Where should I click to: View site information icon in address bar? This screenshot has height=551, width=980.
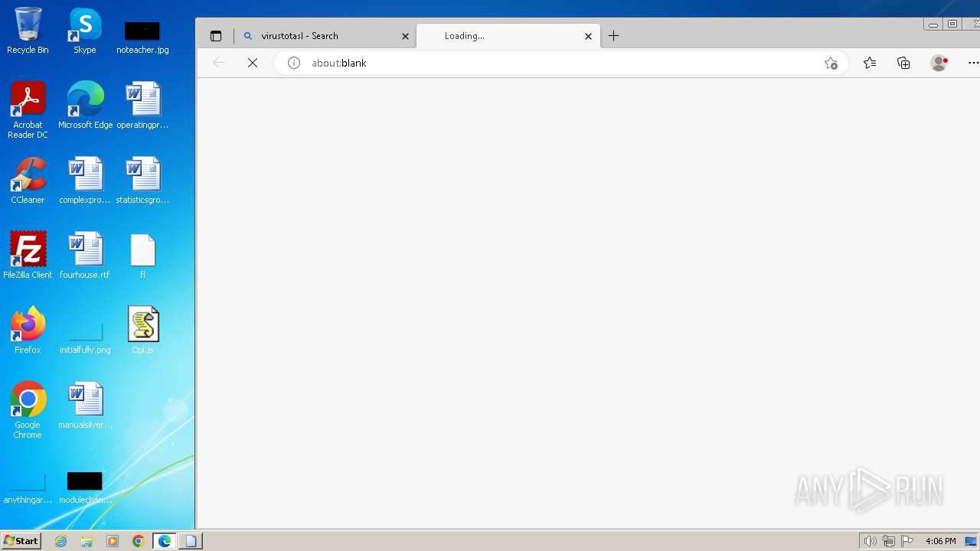pyautogui.click(x=293, y=63)
